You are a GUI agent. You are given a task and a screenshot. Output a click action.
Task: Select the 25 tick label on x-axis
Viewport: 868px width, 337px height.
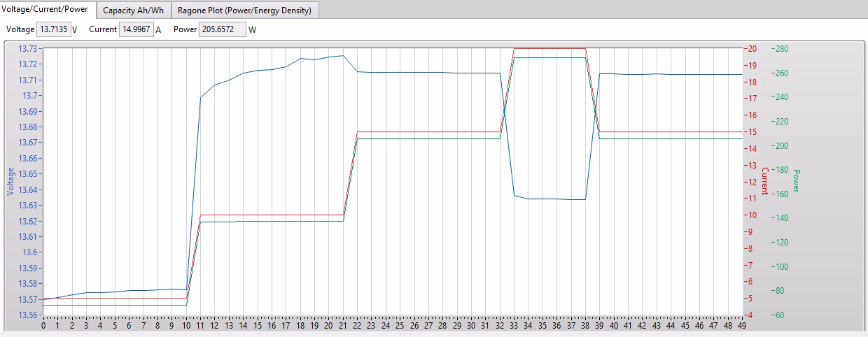(400, 326)
